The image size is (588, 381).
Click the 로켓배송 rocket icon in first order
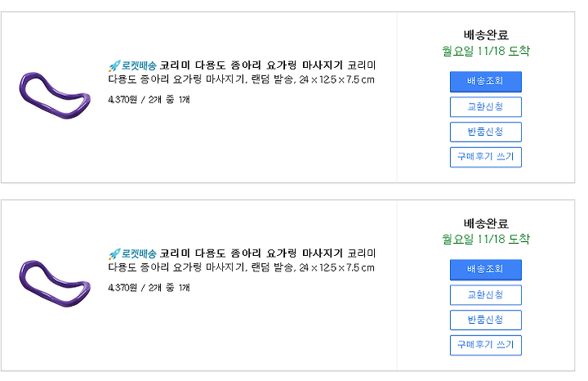pos(114,65)
